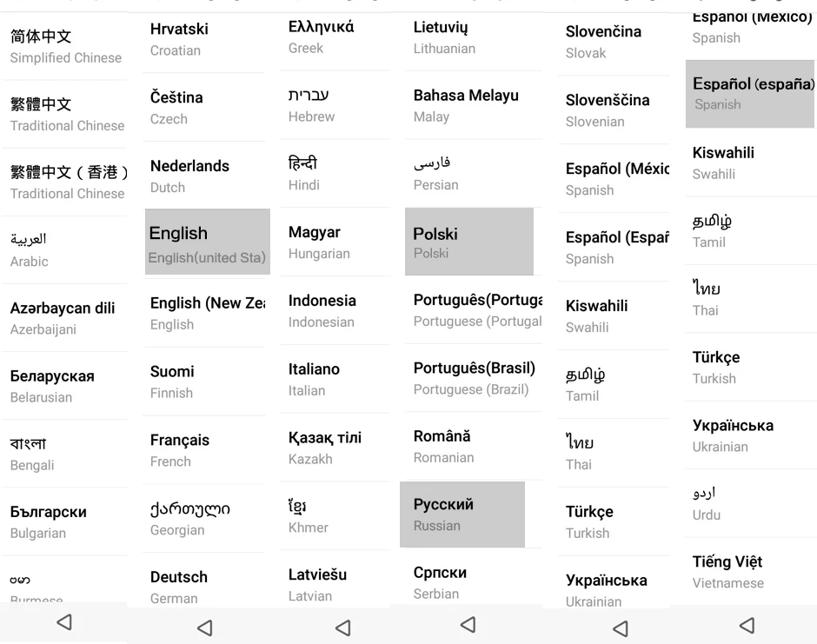This screenshot has width=817, height=644.
Task: Select Simplified Chinese from the language list
Action: (65, 46)
